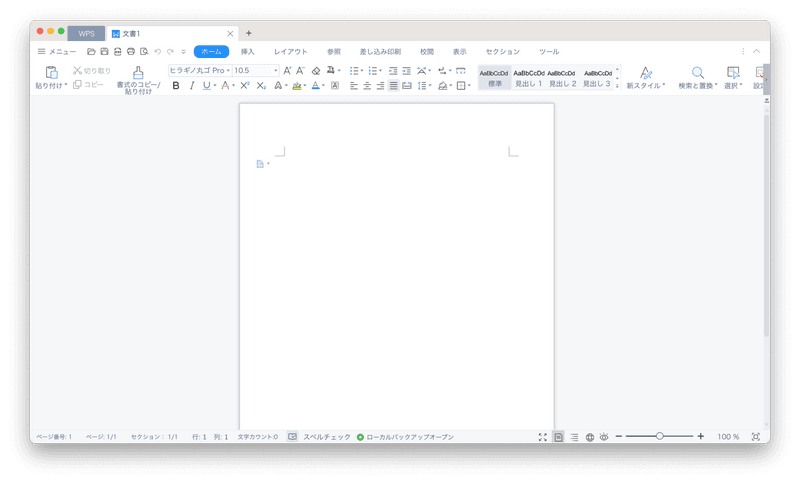Image resolution: width=800 pixels, height=483 pixels.
Task: Click the increase font size icon
Action: tap(287, 70)
